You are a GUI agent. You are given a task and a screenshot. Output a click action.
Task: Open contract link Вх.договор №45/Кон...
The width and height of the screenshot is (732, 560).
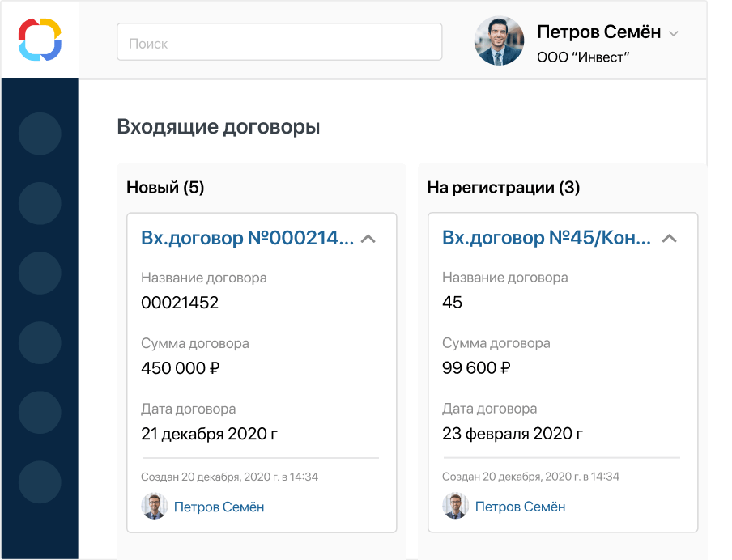tap(547, 238)
